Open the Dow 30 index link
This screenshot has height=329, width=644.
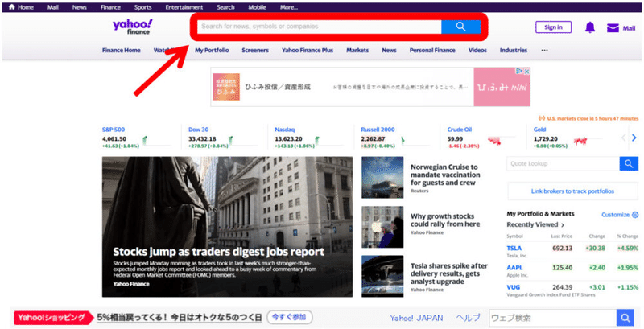pos(198,130)
